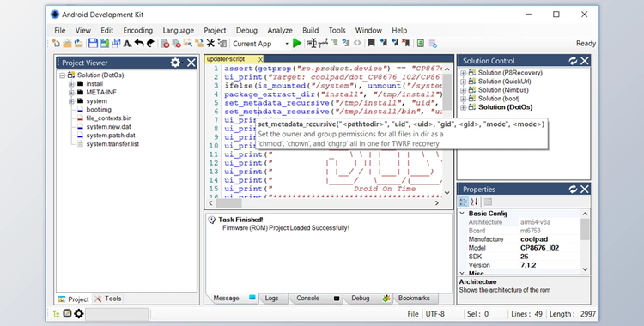Viewport: 644px width, 326px height.
Task: Switch to the Tools tab in Project Viewer
Action: point(108,299)
